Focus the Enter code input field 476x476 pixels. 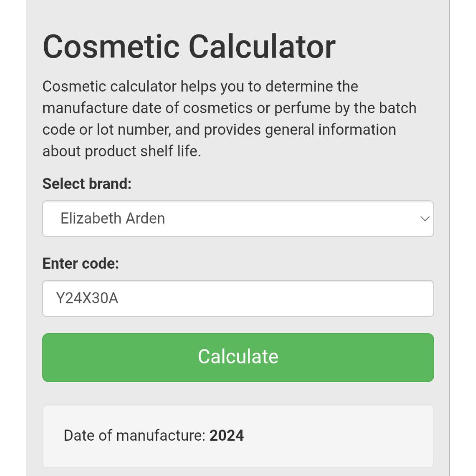coord(238,298)
